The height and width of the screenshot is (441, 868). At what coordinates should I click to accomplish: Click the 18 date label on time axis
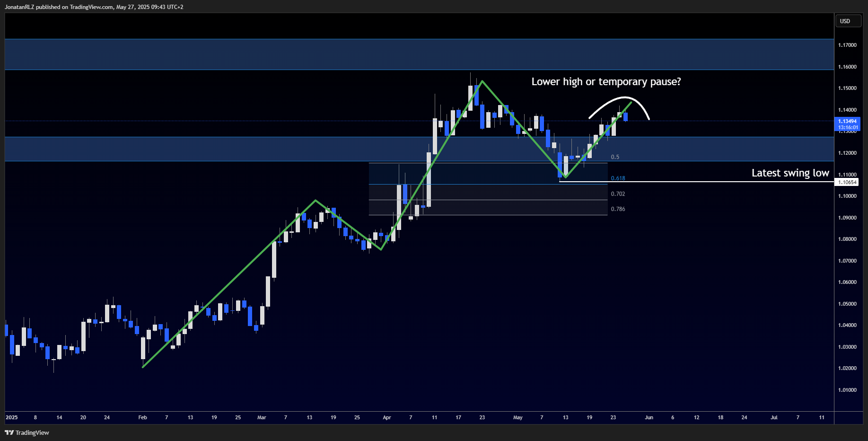tap(720, 417)
